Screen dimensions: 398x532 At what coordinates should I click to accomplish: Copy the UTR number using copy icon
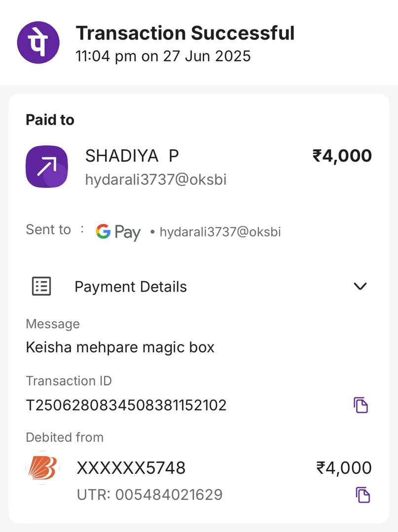tap(362, 495)
